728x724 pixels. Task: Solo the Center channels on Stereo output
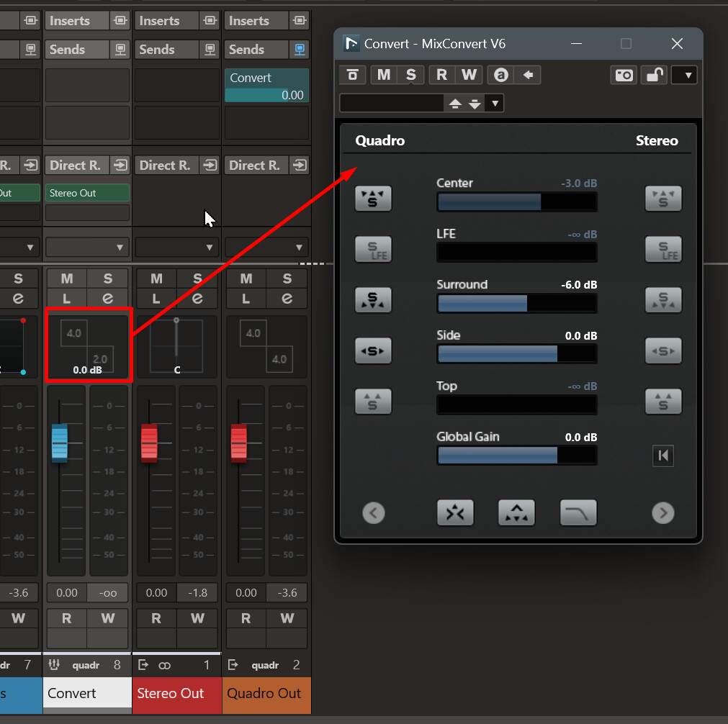point(663,199)
